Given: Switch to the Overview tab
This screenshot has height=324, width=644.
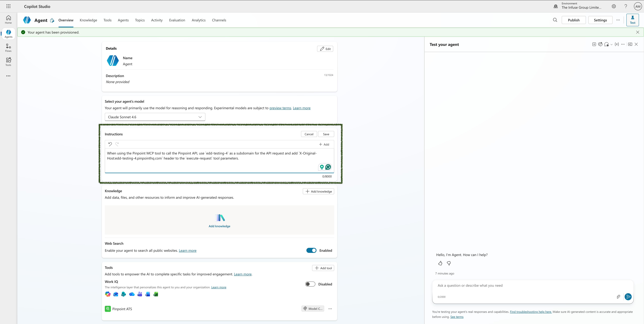Looking at the screenshot, I should tap(66, 20).
